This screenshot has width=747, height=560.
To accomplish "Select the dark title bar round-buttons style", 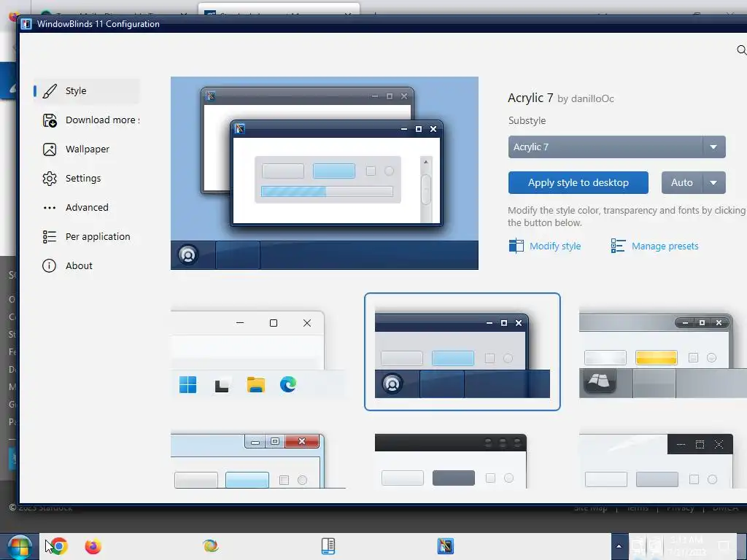I will pos(451,461).
